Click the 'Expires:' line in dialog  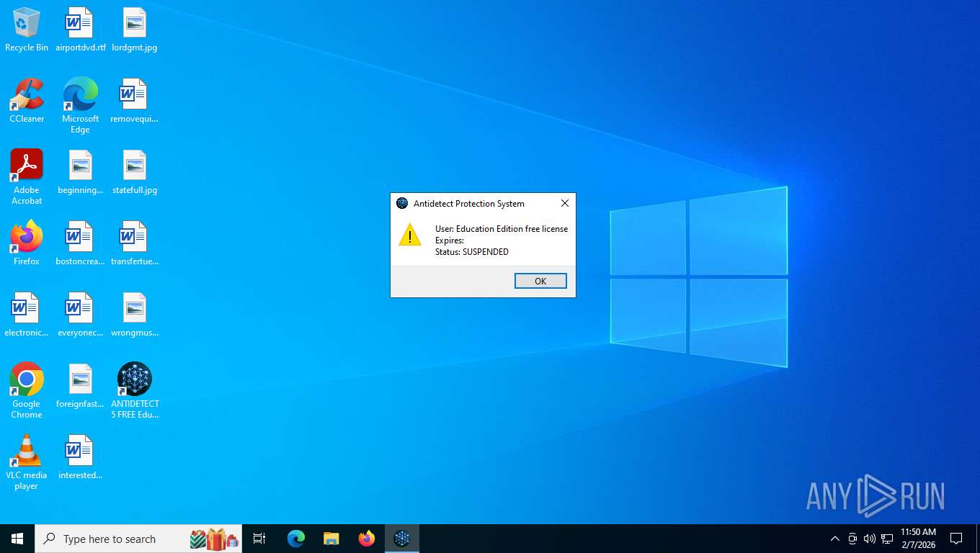[450, 240]
